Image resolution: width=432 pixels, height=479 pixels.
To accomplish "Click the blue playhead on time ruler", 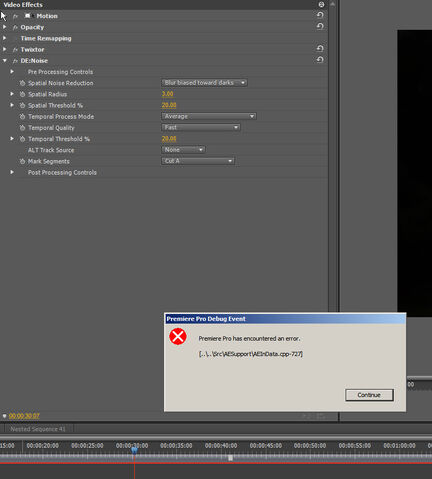I will pyautogui.click(x=134, y=450).
